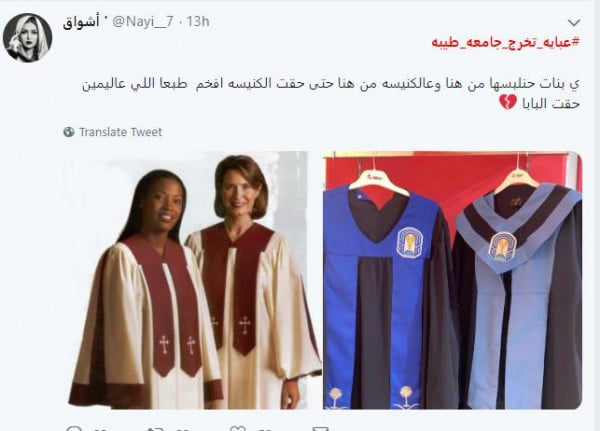Click the retweet count number
The width and height of the screenshot is (600, 431).
click(x=181, y=429)
